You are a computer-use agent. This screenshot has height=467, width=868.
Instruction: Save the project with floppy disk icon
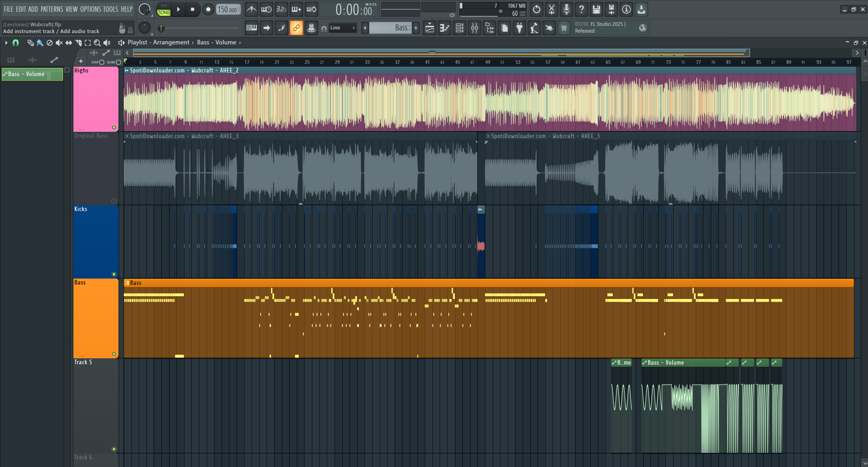[x=596, y=9]
